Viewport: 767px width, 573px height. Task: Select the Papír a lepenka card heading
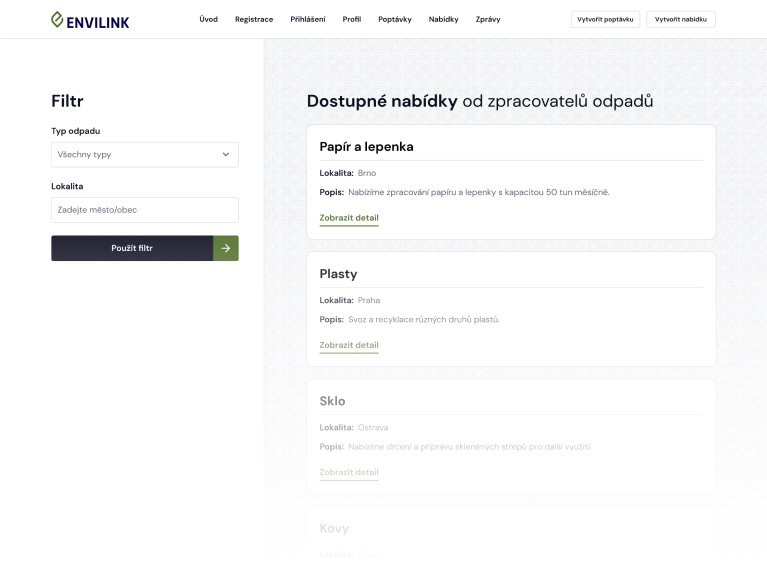[x=366, y=147]
